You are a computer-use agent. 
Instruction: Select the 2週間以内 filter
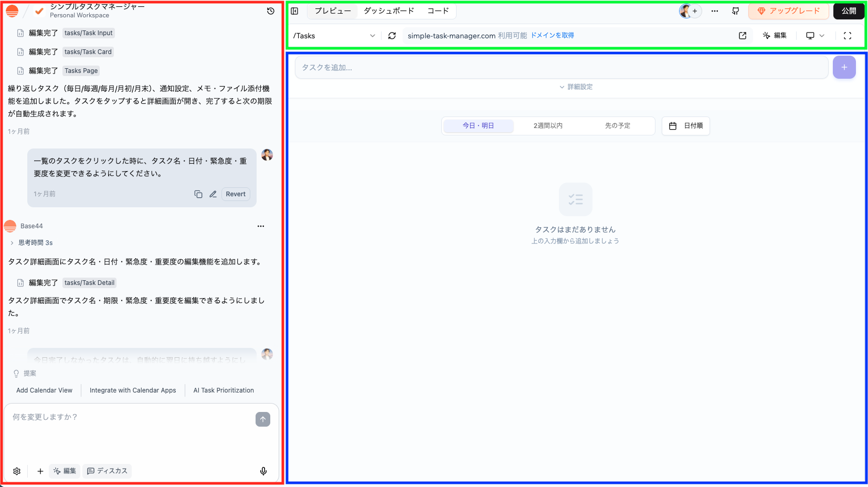548,126
